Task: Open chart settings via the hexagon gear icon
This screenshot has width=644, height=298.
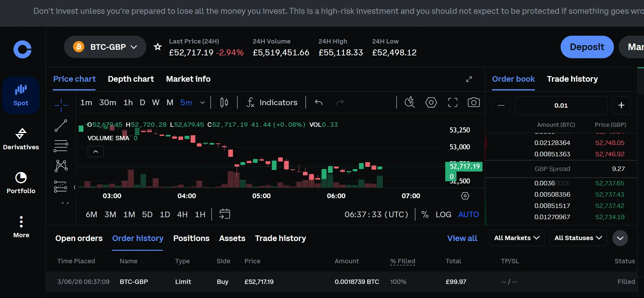Action: click(431, 102)
